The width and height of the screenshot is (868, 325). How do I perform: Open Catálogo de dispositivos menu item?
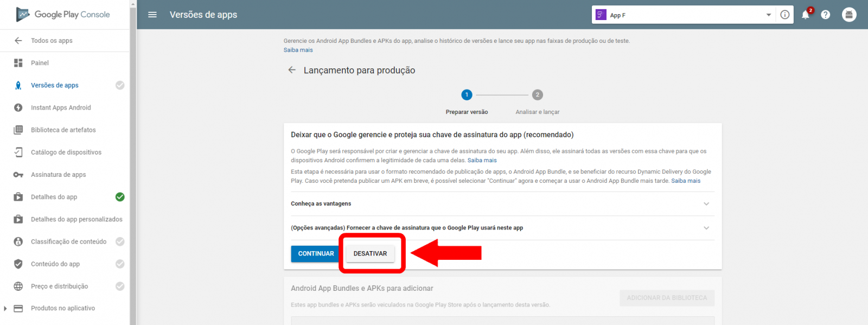point(66,152)
